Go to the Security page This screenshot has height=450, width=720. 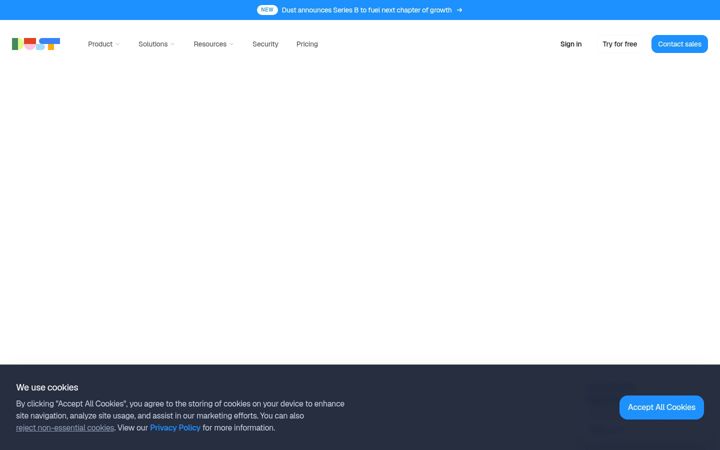[x=265, y=44]
